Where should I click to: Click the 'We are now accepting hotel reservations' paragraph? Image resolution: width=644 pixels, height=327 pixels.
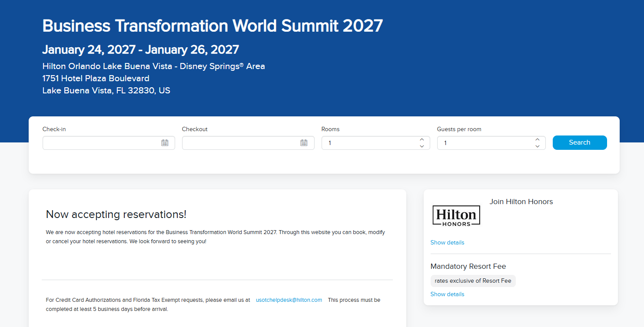click(x=216, y=237)
